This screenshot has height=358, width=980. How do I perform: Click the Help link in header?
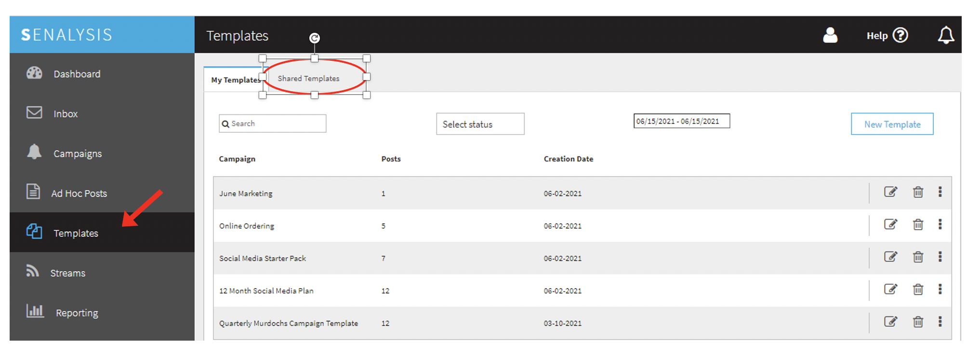point(877,36)
